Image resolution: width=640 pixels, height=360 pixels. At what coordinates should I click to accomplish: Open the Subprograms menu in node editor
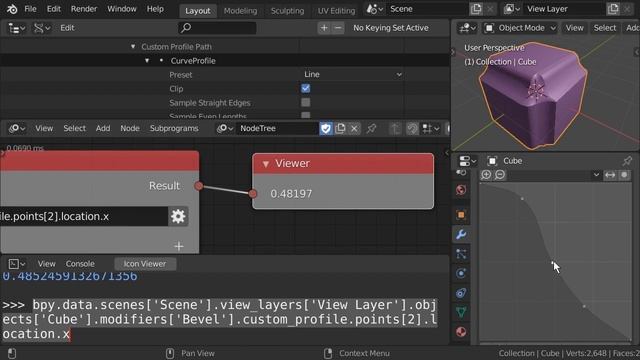174,129
